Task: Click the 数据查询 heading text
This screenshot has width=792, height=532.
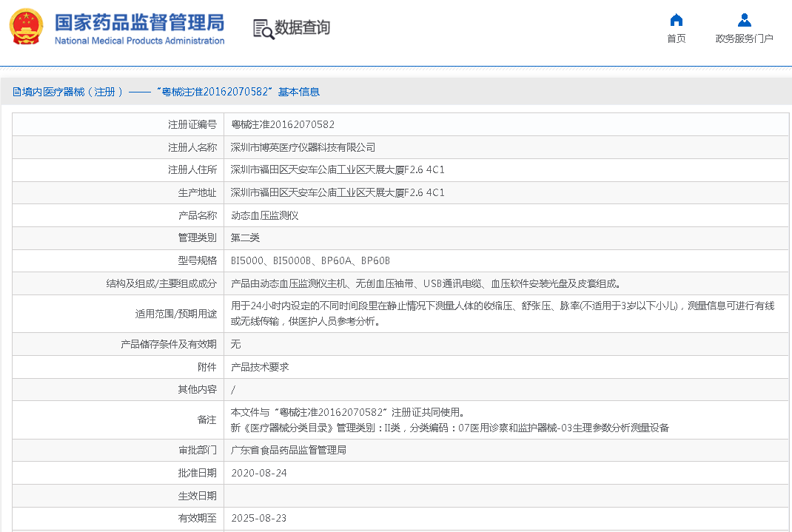Action: (302, 27)
